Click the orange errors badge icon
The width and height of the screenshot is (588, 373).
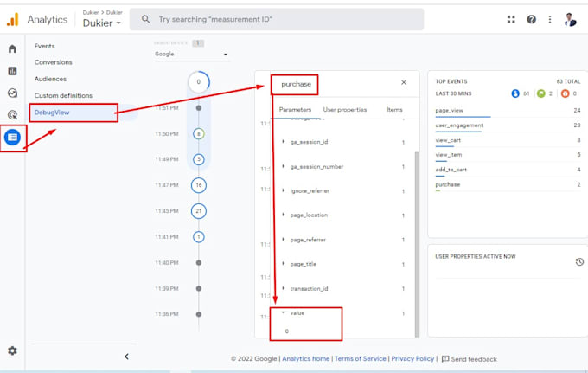tap(565, 93)
